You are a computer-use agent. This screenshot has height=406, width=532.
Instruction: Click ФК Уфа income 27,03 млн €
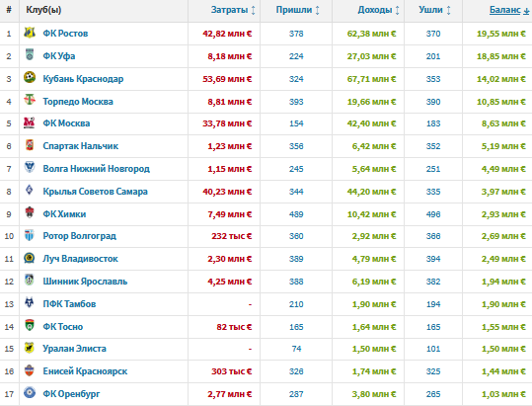[x=371, y=56]
